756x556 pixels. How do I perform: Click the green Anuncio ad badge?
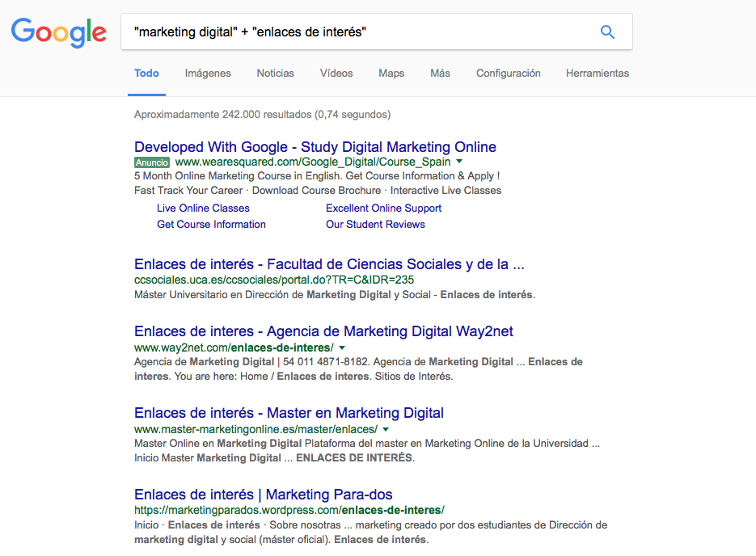pos(152,162)
